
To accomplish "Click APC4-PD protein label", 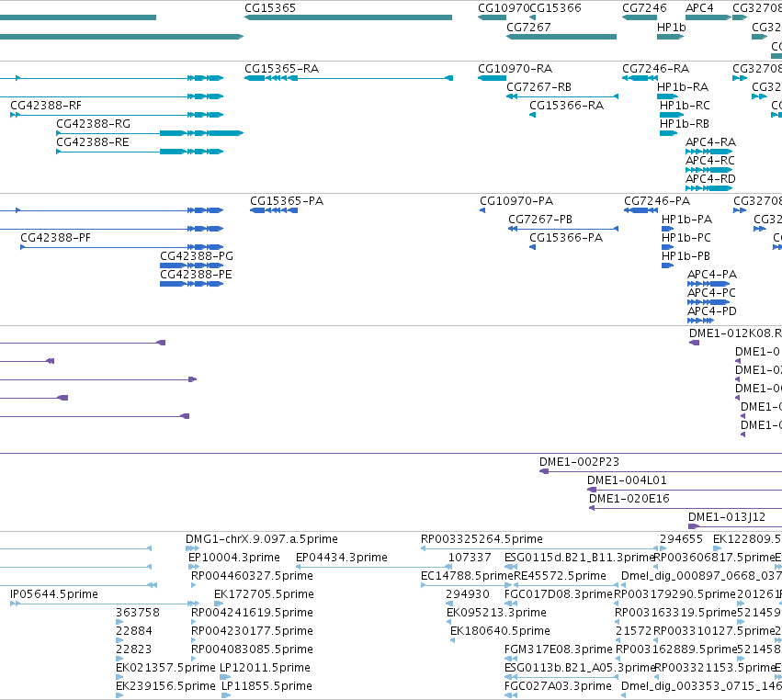I will pos(711,311).
